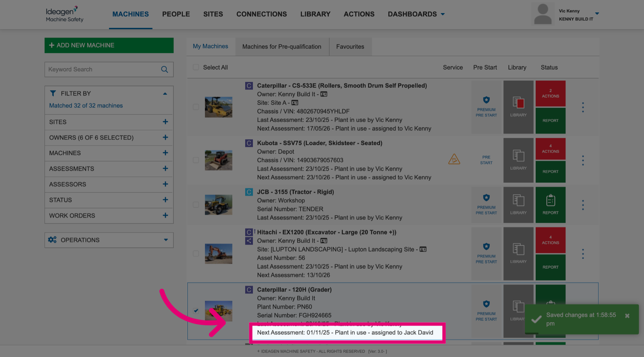Click the keyword search magnifier icon

164,69
